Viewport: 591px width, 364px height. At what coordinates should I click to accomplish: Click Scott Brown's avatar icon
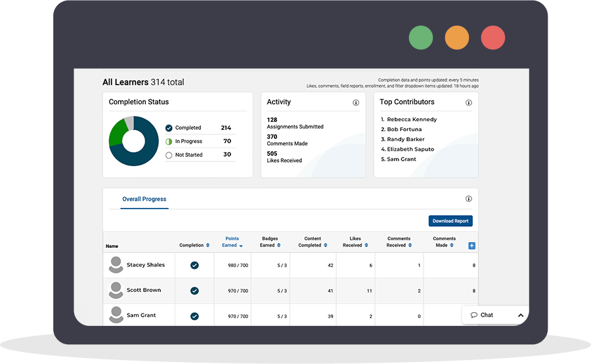pyautogui.click(x=116, y=290)
